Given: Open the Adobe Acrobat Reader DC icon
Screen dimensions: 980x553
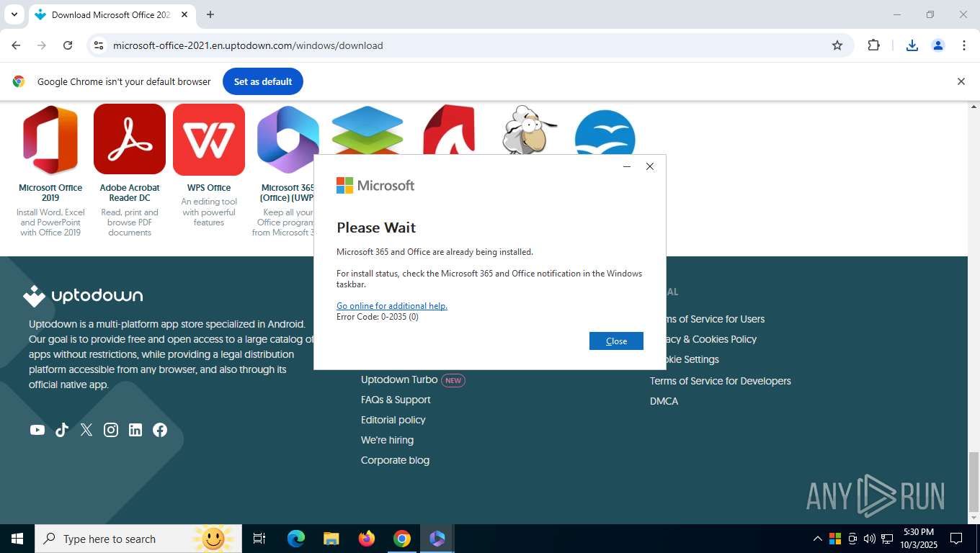Looking at the screenshot, I should click(x=130, y=140).
